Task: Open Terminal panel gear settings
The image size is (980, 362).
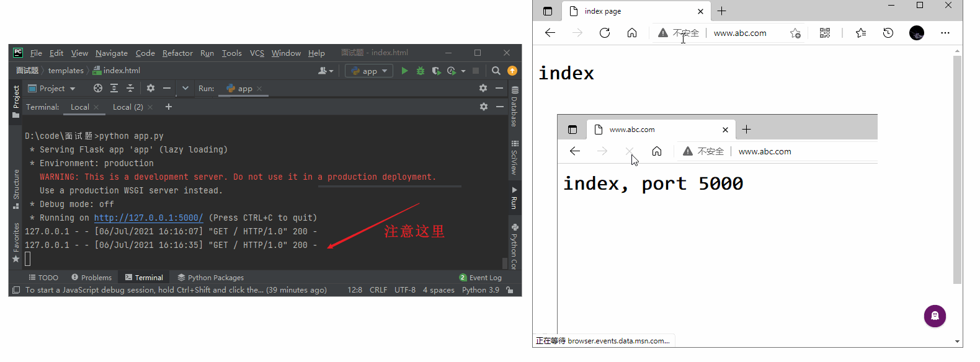Action: pos(484,107)
